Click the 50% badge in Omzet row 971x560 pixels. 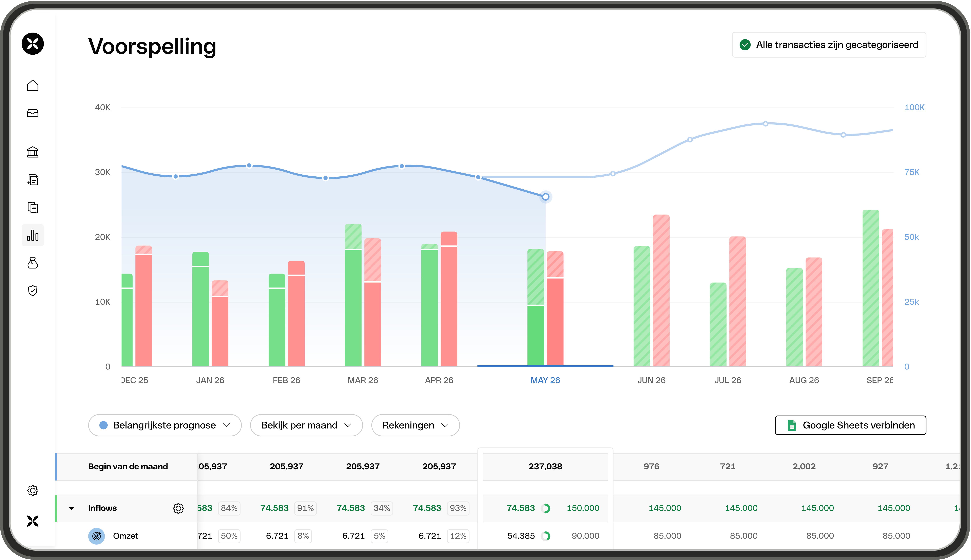pyautogui.click(x=229, y=536)
